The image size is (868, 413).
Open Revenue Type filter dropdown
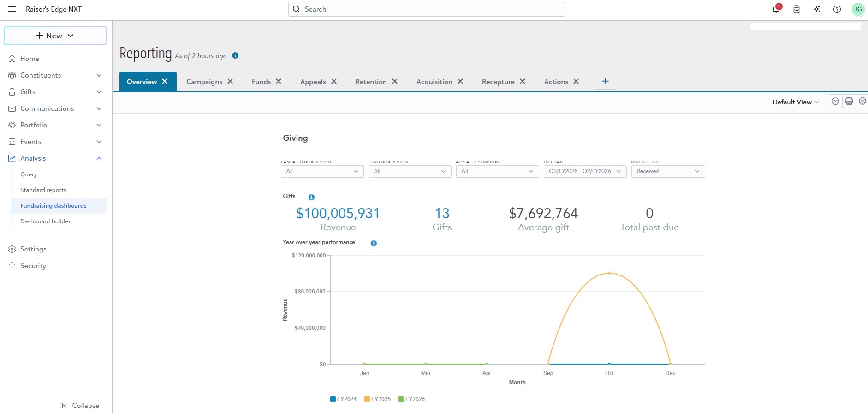[668, 171]
